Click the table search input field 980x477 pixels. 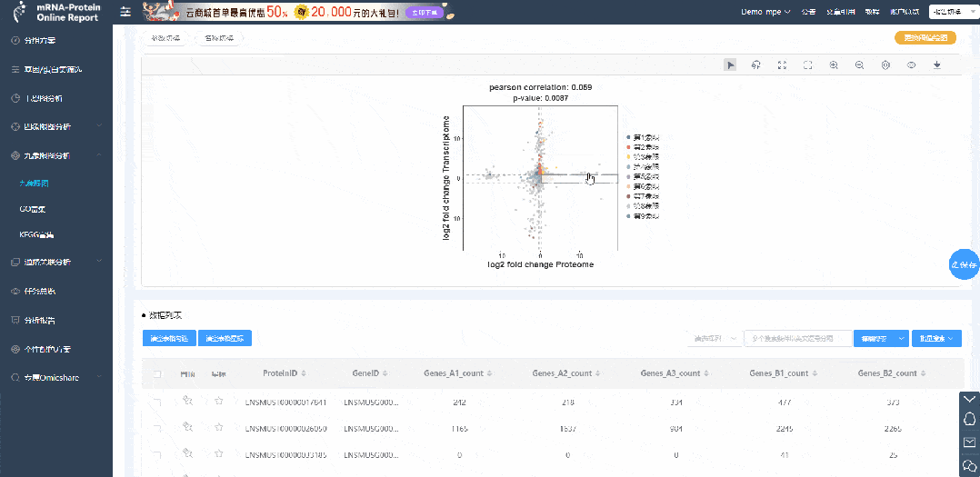(x=797, y=338)
